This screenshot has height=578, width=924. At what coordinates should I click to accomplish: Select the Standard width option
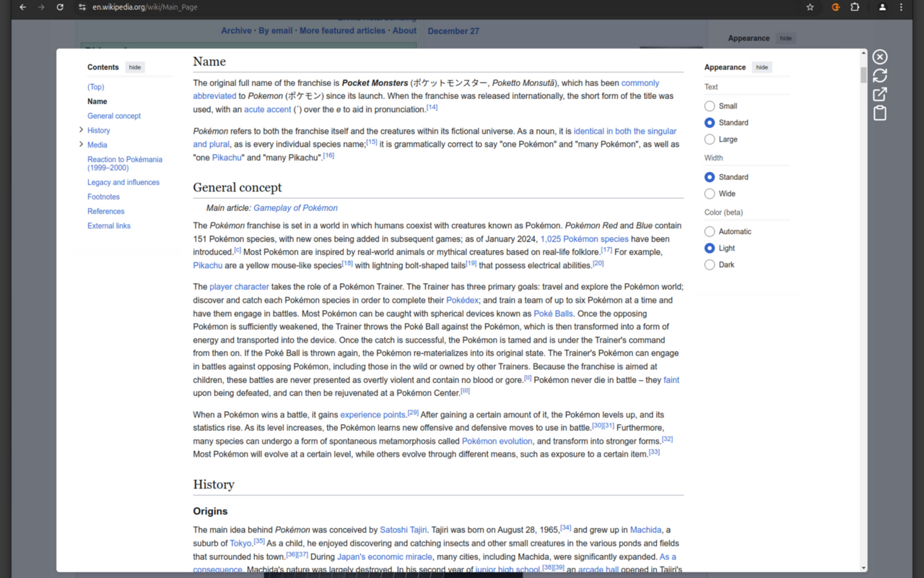[710, 177]
